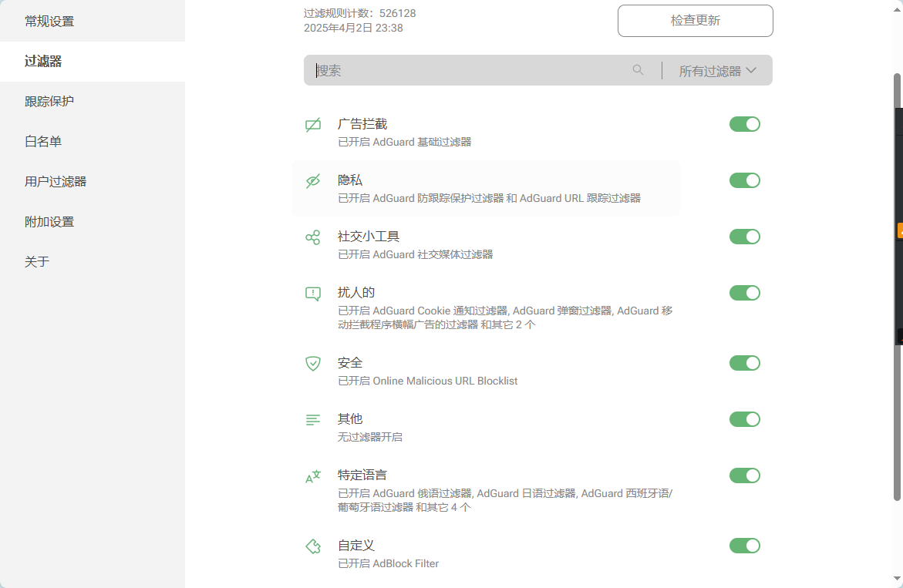Click the 特定语言 description mentioning 俄语过滤器
903x588 pixels.
(x=505, y=500)
